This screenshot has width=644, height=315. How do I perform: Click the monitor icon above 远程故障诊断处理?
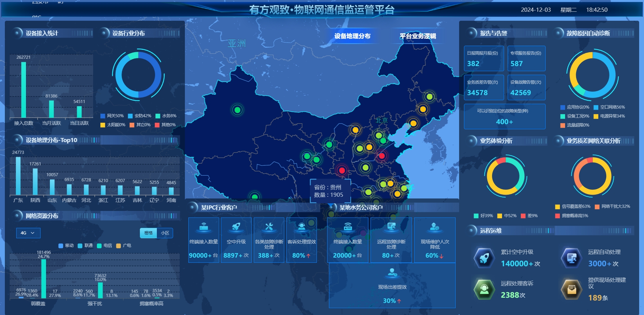[x=391, y=227]
